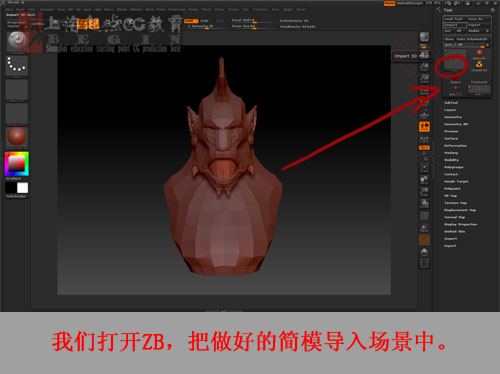Screen dimensions: 500x374
Task: Click the Clone button
Action: pos(449,39)
